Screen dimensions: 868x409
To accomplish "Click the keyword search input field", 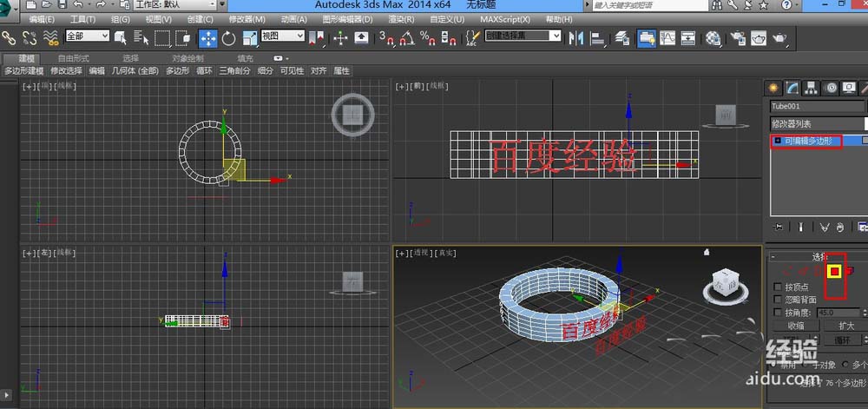I will 650,5.
